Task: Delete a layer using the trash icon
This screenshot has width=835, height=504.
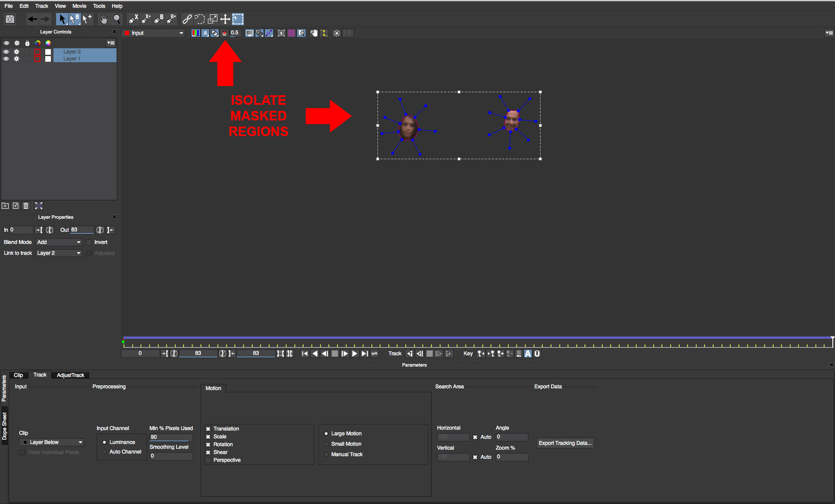Action: (x=26, y=206)
